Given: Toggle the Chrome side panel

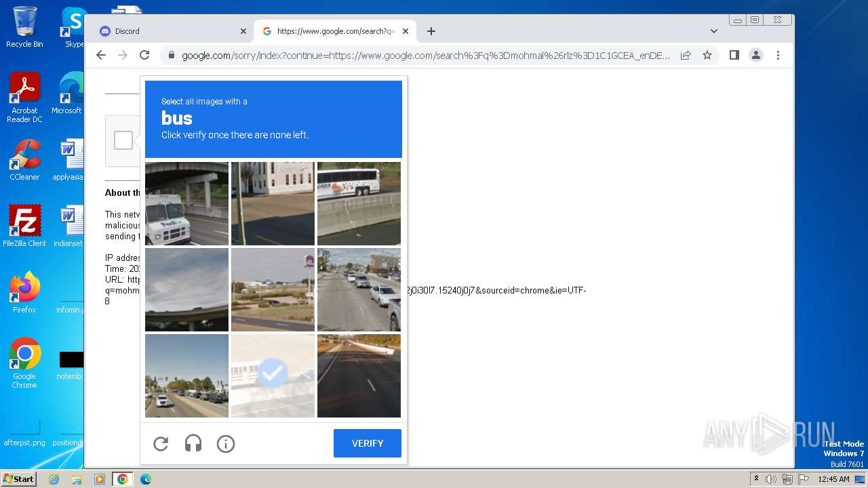Looking at the screenshot, I should [x=734, y=56].
